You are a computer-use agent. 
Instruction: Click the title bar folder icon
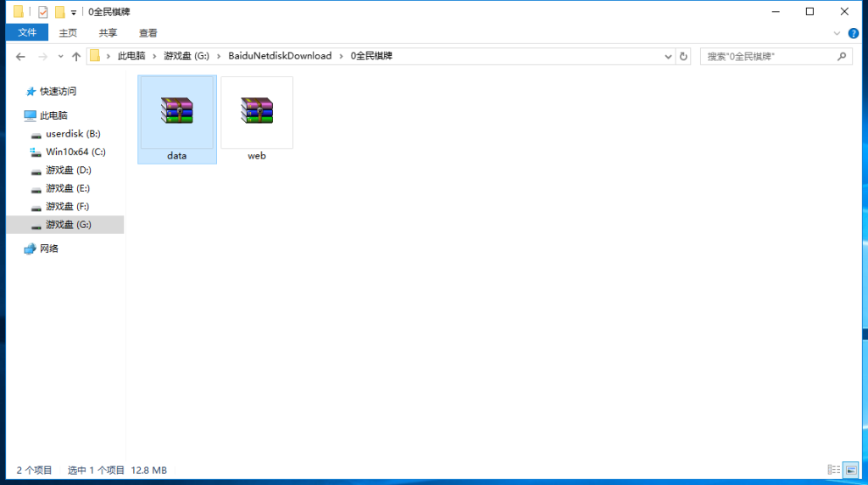pos(19,12)
